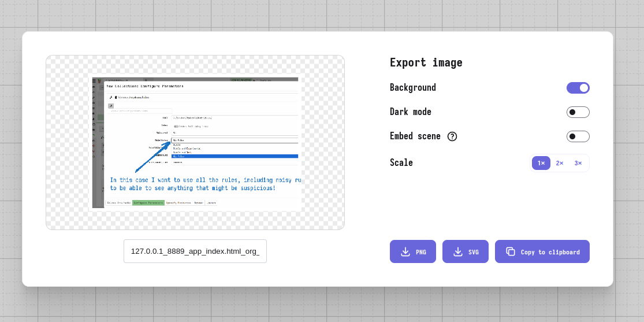
Task: Click the Copy to clipboard text
Action: pyautogui.click(x=550, y=252)
